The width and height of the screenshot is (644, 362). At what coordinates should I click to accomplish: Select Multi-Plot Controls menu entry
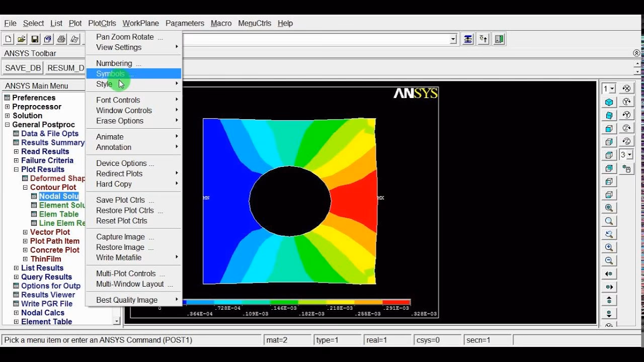click(x=133, y=274)
